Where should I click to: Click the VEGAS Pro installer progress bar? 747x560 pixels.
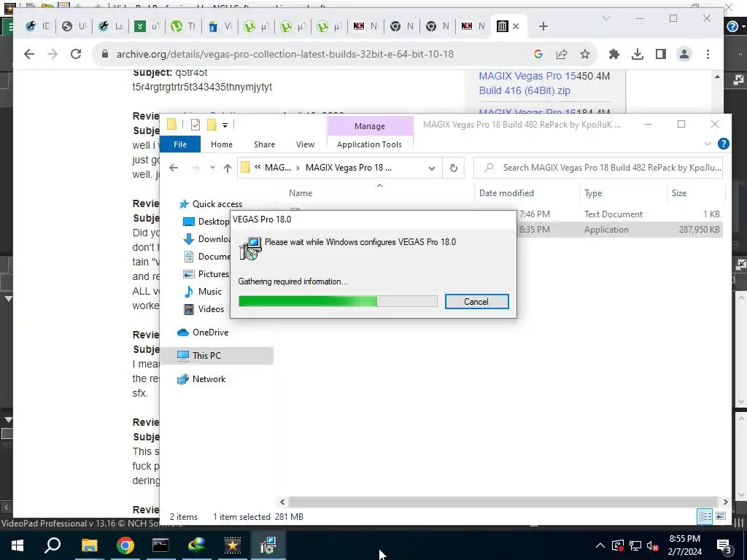click(338, 301)
